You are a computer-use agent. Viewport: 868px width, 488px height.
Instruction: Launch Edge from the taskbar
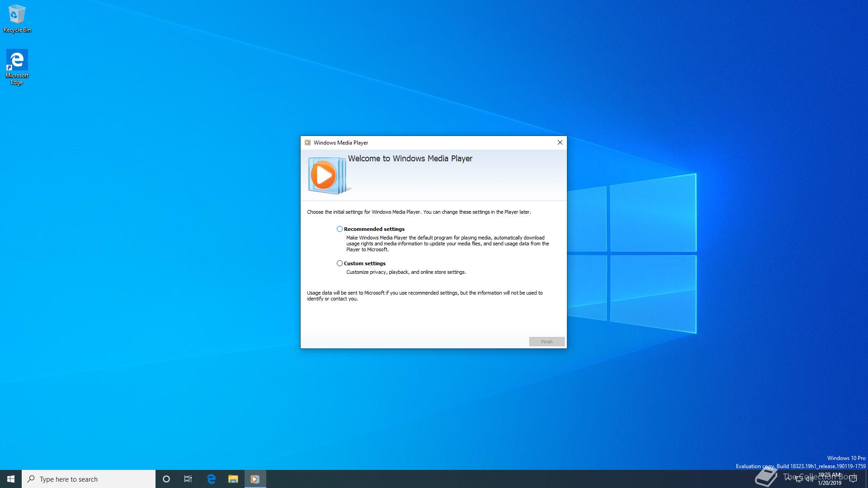pos(211,479)
